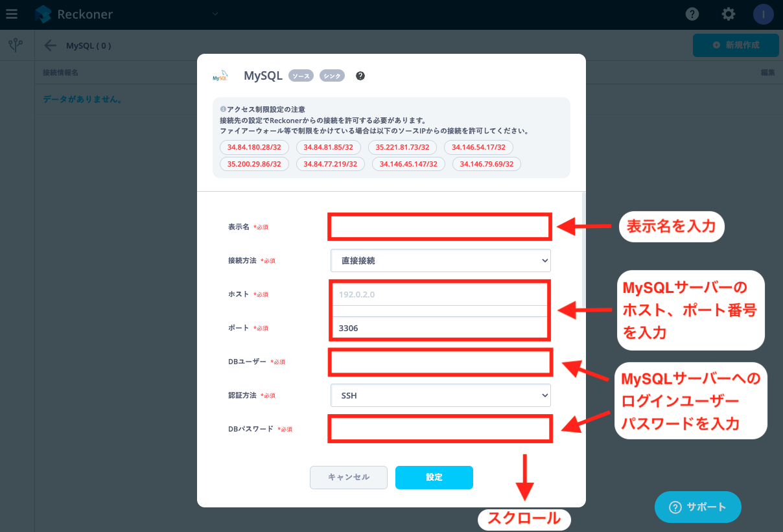Click the DBパスワード input field

[x=440, y=429]
